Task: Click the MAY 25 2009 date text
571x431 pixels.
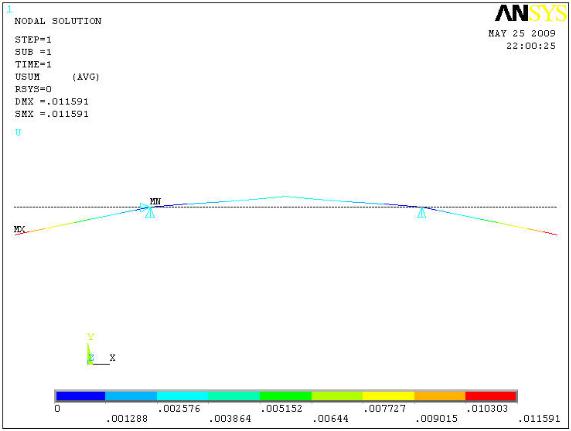Action: (x=522, y=33)
